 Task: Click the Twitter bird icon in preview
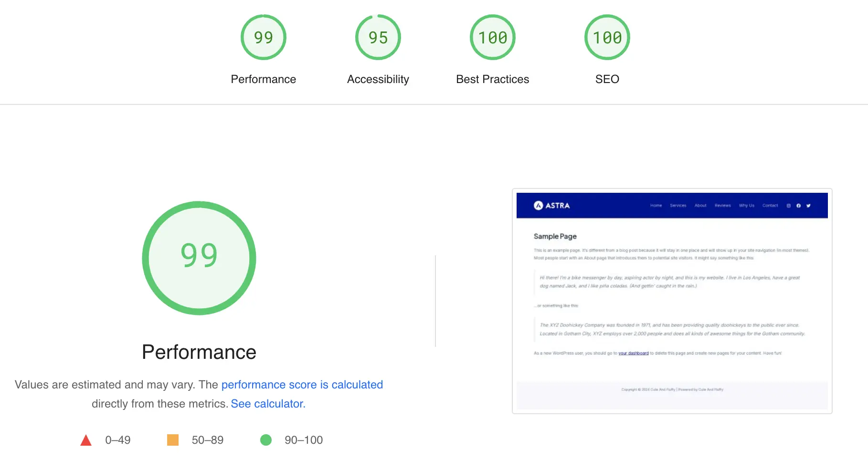pos(808,206)
